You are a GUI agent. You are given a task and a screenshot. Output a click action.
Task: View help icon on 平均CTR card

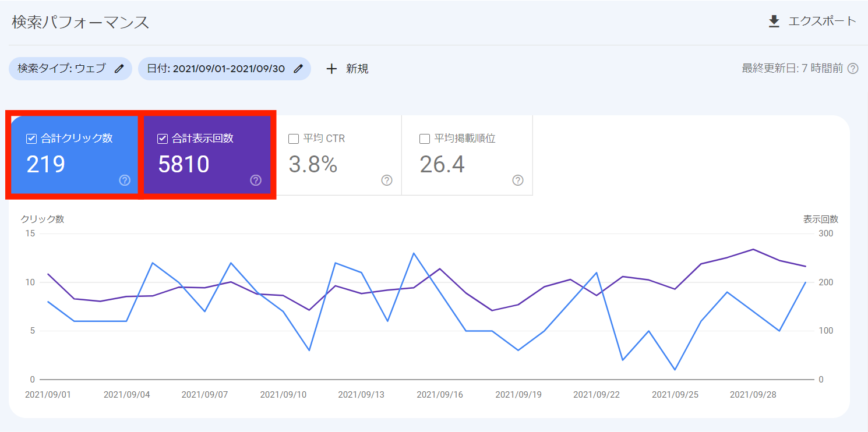386,180
